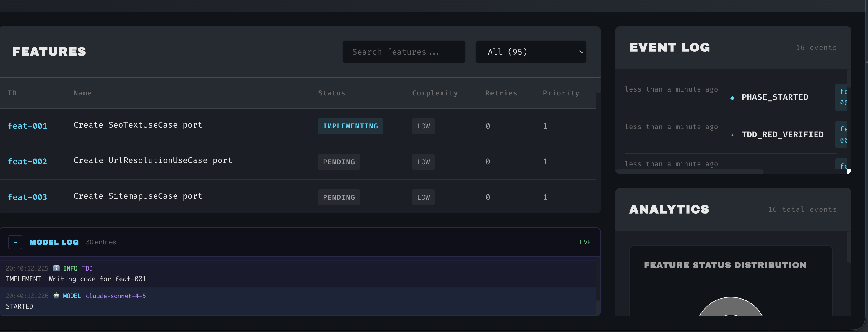Click the PENDING status badge for feat-002
The height and width of the screenshot is (332, 868).
(339, 162)
